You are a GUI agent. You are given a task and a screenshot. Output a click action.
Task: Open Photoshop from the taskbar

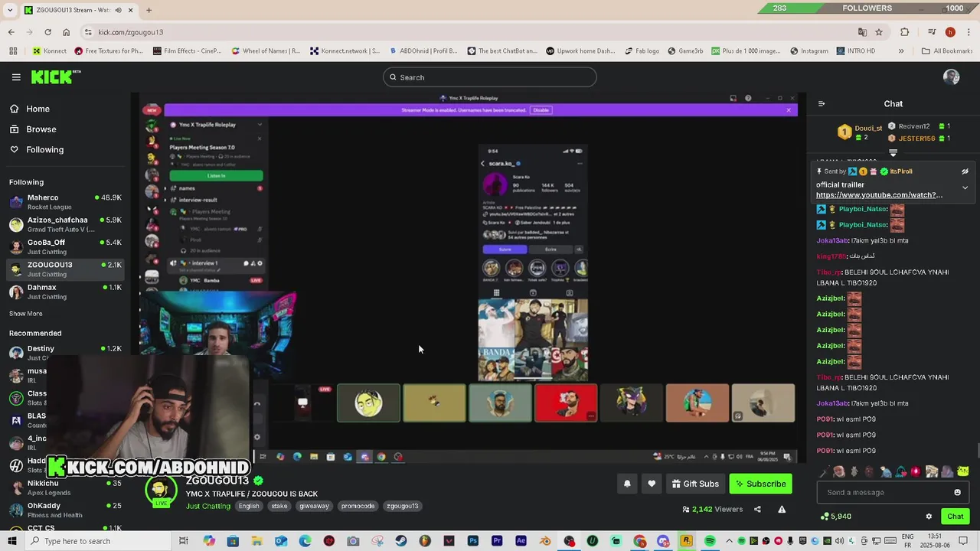473,541
